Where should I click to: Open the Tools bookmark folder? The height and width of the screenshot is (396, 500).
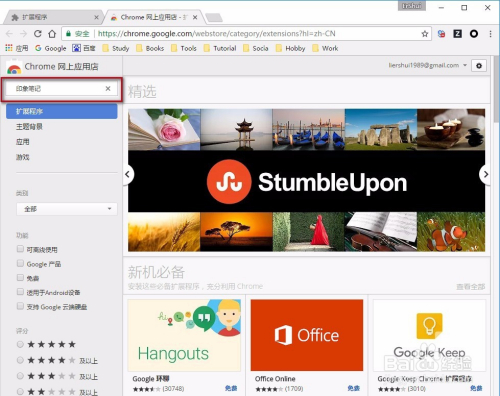point(184,48)
